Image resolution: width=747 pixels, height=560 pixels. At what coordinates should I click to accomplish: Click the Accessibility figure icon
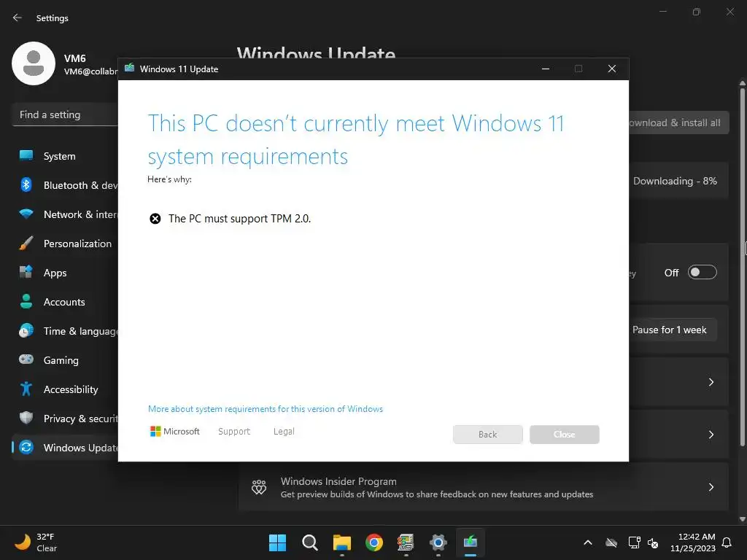pos(26,389)
